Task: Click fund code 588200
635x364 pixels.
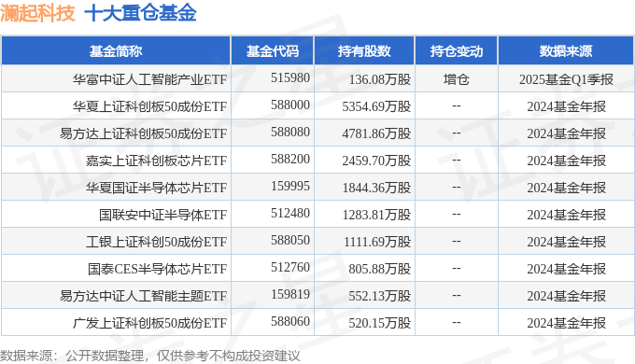Action: click(x=290, y=159)
